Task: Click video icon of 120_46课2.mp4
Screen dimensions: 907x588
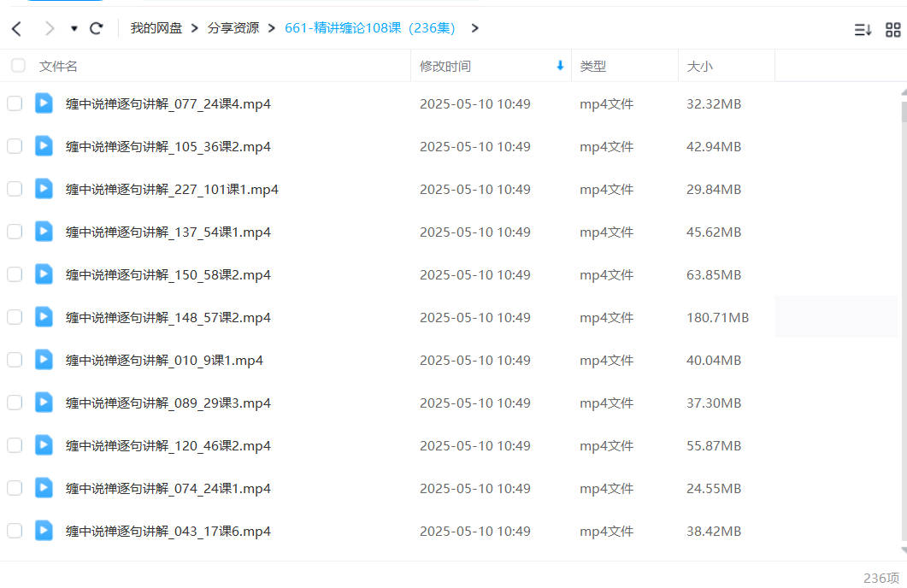Action: (x=44, y=445)
